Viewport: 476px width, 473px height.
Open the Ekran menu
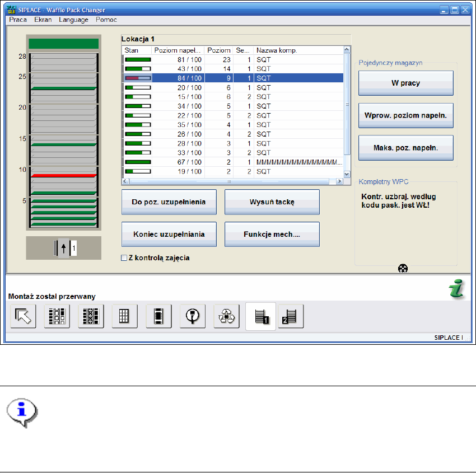[x=43, y=20]
